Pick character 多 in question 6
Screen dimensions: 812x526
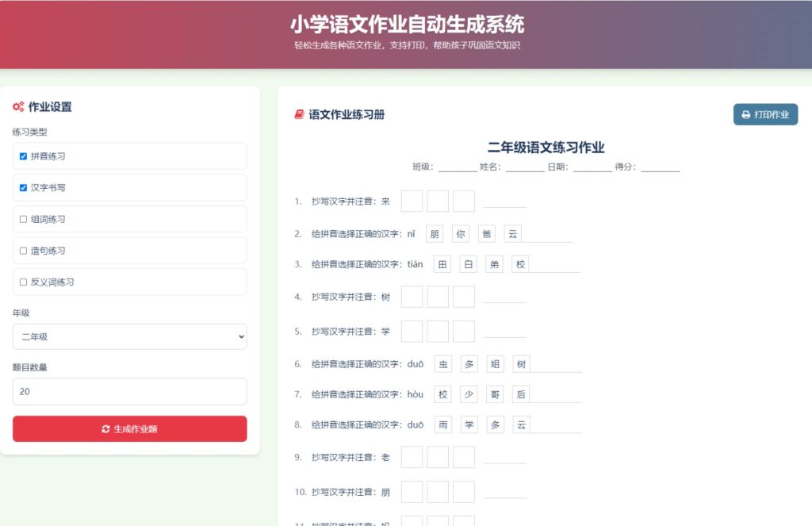pos(469,364)
